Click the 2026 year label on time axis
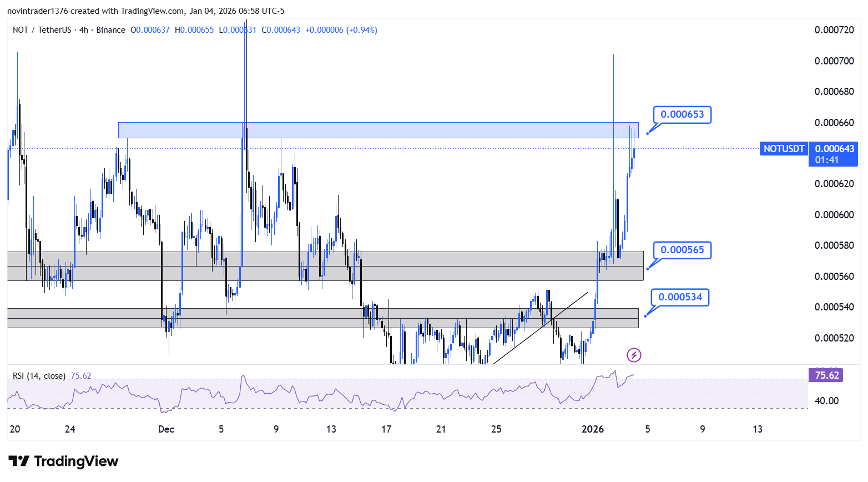868x482 pixels. tap(592, 429)
